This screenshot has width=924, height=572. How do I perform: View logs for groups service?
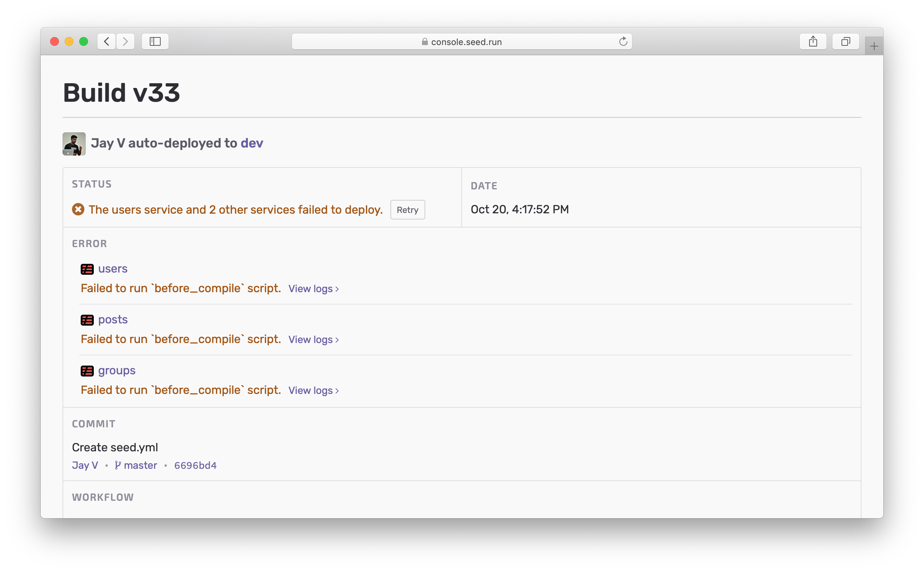[313, 390]
